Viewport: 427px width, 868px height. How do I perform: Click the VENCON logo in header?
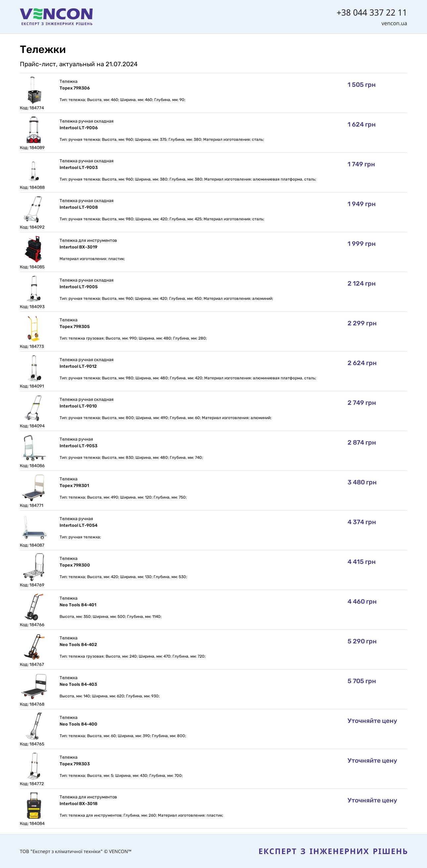pyautogui.click(x=56, y=17)
